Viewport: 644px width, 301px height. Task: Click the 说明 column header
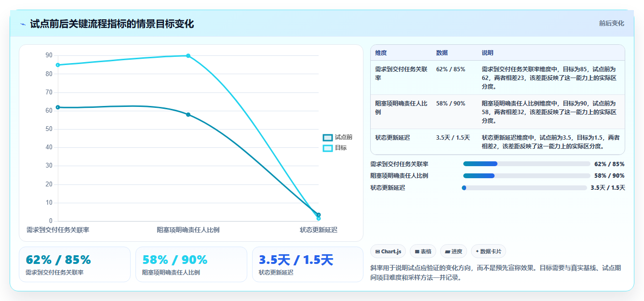pyautogui.click(x=487, y=52)
